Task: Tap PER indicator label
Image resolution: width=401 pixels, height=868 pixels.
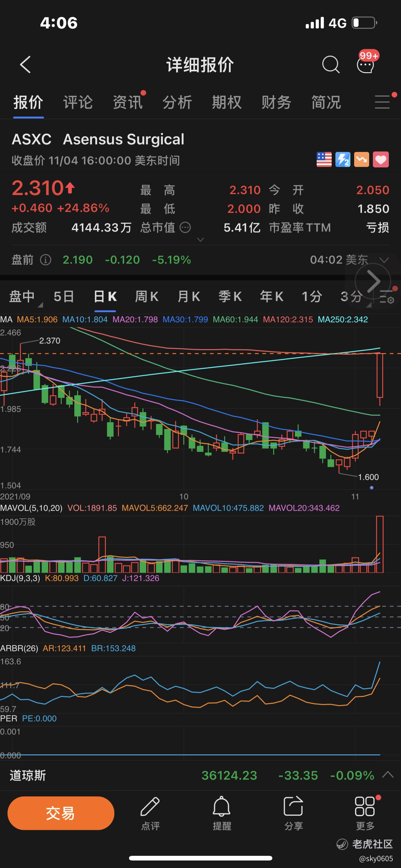Action: pyautogui.click(x=9, y=718)
